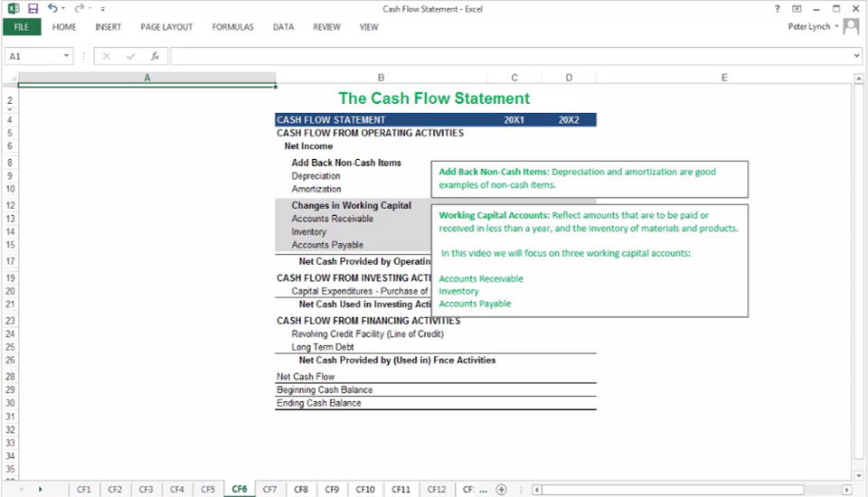Open the CF1 sheet tab
The height and width of the screenshot is (497, 868).
tap(84, 489)
